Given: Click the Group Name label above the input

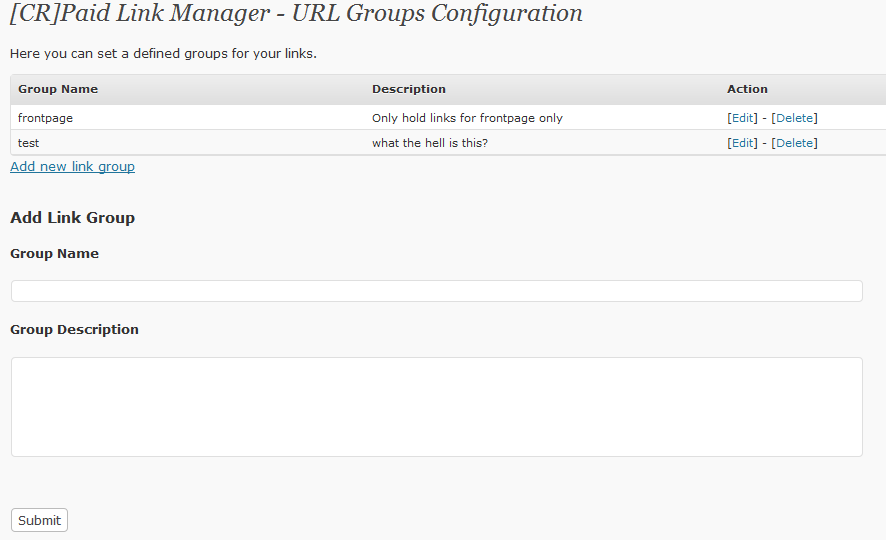Looking at the screenshot, I should pyautogui.click(x=54, y=254).
